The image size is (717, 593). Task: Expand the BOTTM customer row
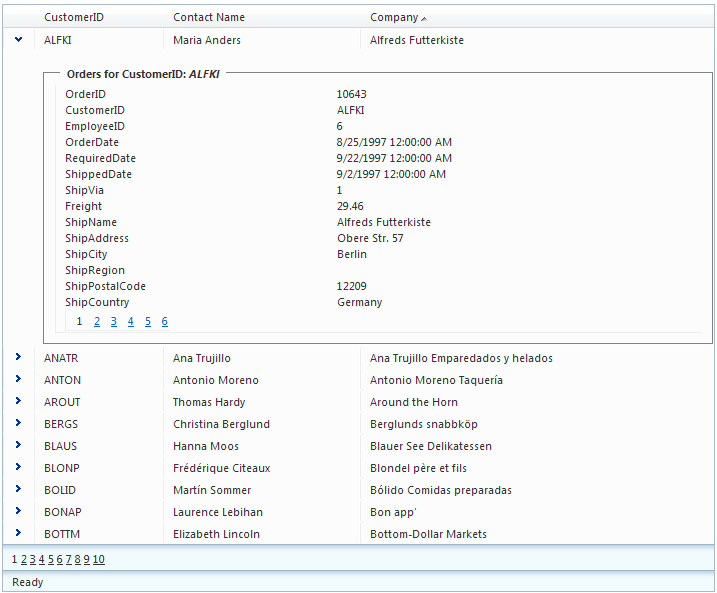pos(18,532)
